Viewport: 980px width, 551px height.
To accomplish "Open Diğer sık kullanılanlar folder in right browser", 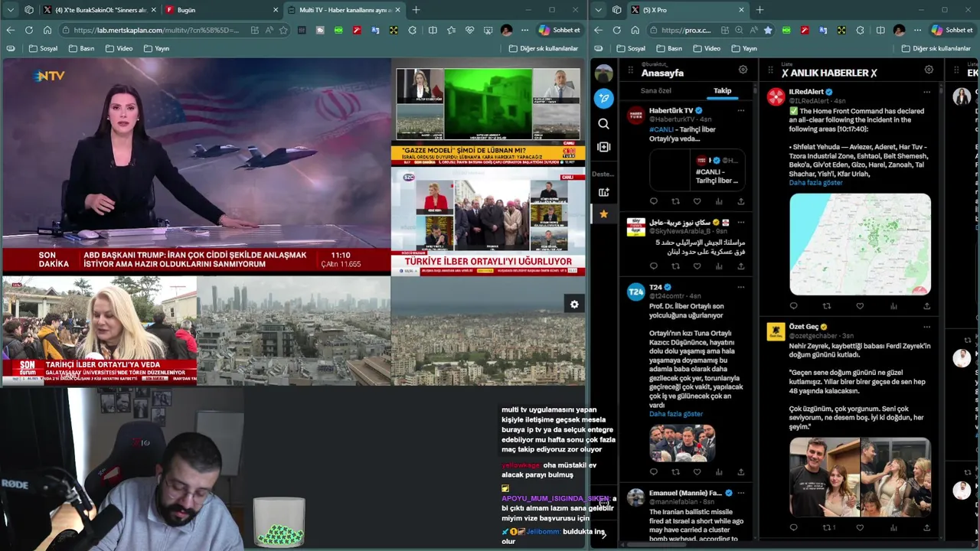I will (936, 48).
